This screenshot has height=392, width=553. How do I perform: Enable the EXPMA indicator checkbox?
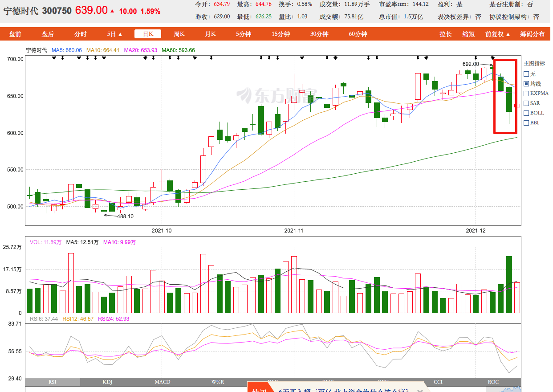pyautogui.click(x=526, y=94)
